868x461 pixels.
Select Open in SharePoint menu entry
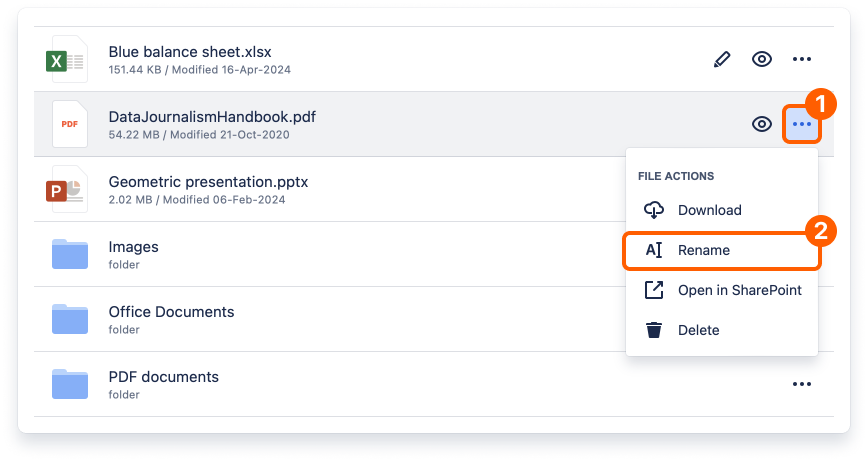(739, 290)
